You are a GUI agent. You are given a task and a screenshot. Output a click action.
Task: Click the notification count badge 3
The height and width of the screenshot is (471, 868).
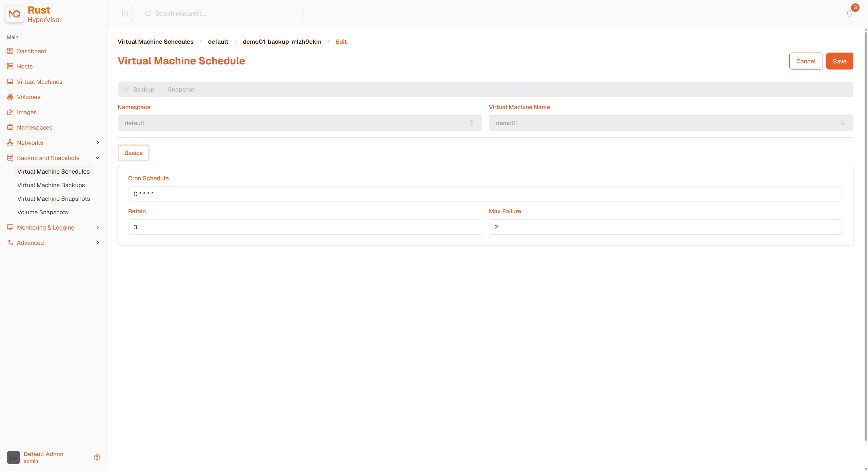855,7
